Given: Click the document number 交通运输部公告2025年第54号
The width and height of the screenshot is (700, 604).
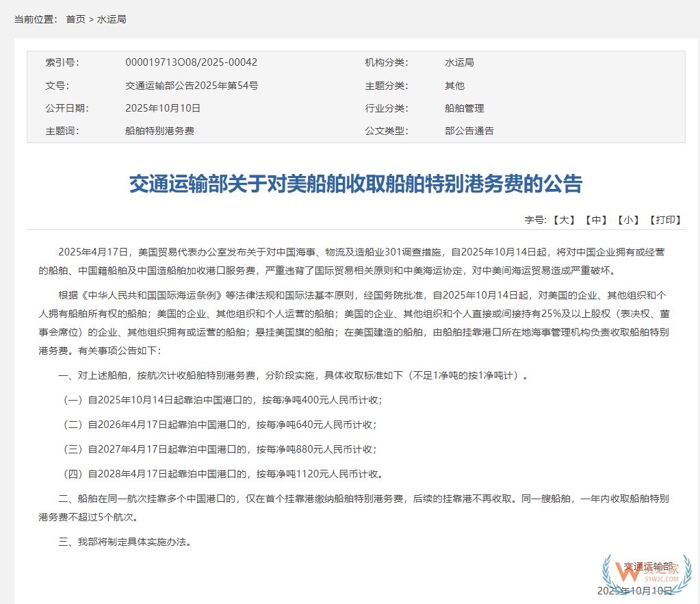Looking at the screenshot, I should 192,86.
